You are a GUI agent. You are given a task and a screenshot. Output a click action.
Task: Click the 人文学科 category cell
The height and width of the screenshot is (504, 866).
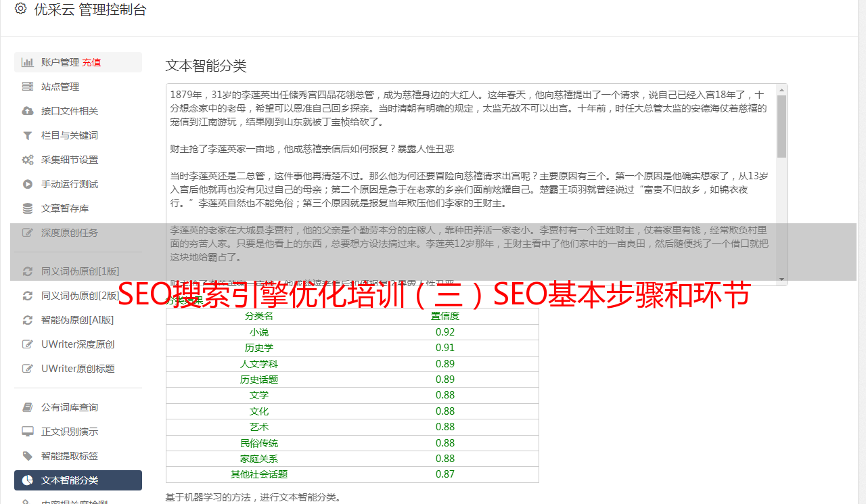click(x=259, y=364)
